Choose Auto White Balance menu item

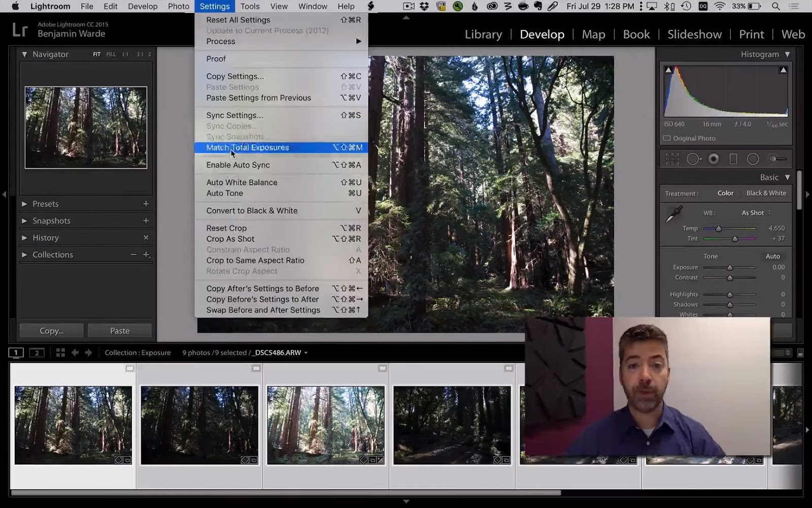click(x=281, y=182)
